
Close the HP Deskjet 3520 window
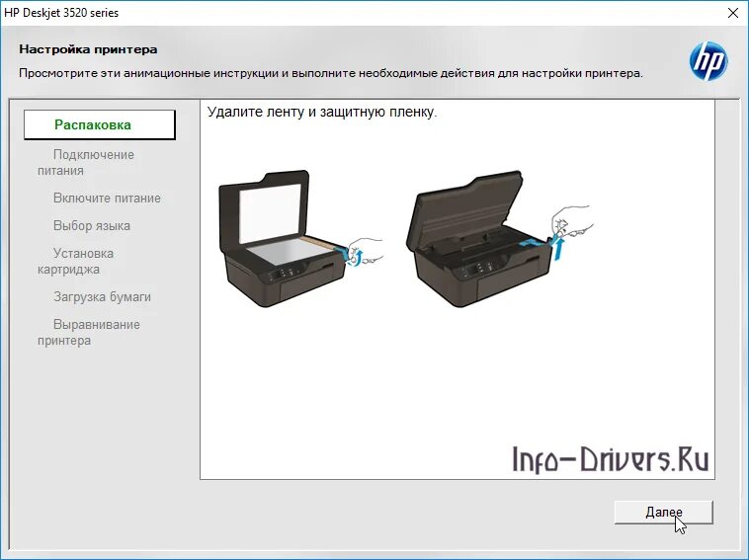pos(733,13)
